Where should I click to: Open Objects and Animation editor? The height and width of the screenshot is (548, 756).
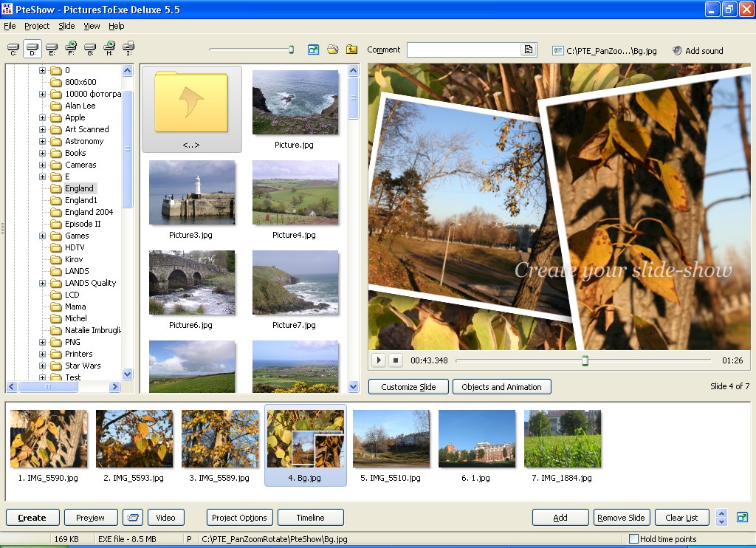(x=502, y=387)
